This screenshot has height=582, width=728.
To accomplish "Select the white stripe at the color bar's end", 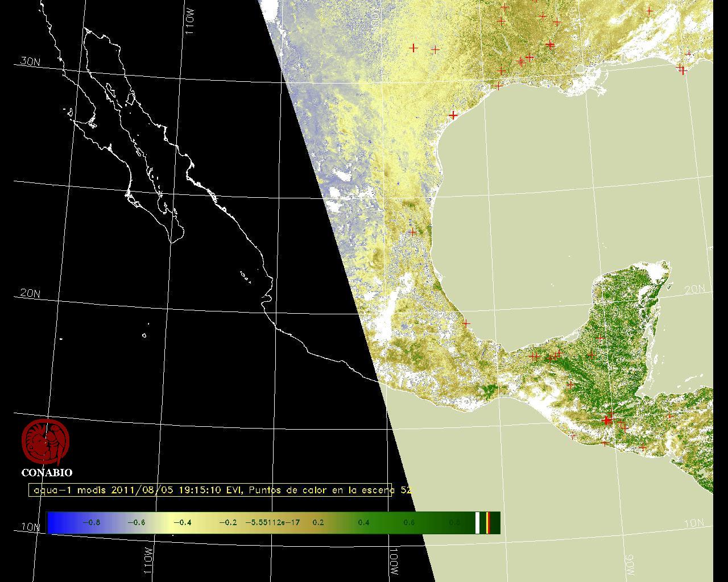I will 477,523.
